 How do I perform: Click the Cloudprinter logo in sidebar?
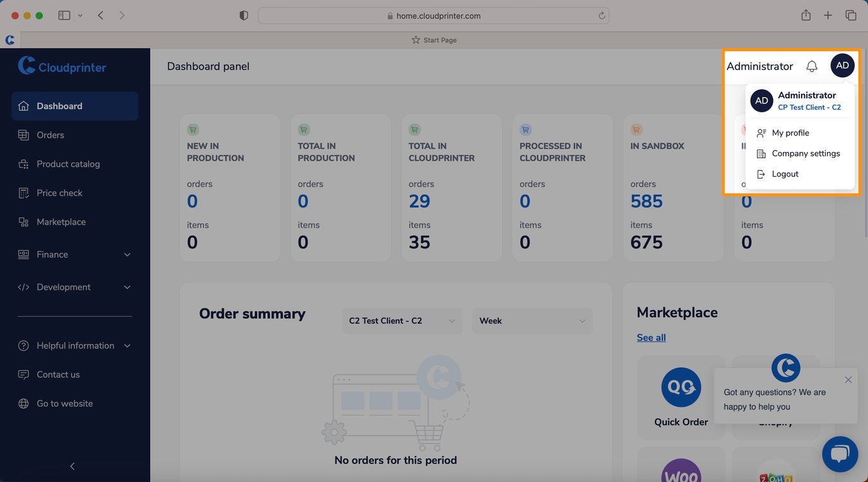click(x=62, y=66)
